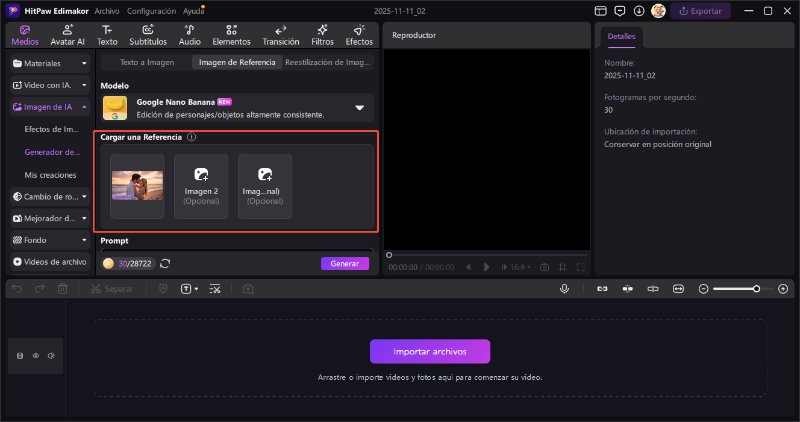Screen dimensions: 800x422
Task: Click the Importar archivos button
Action: point(430,352)
